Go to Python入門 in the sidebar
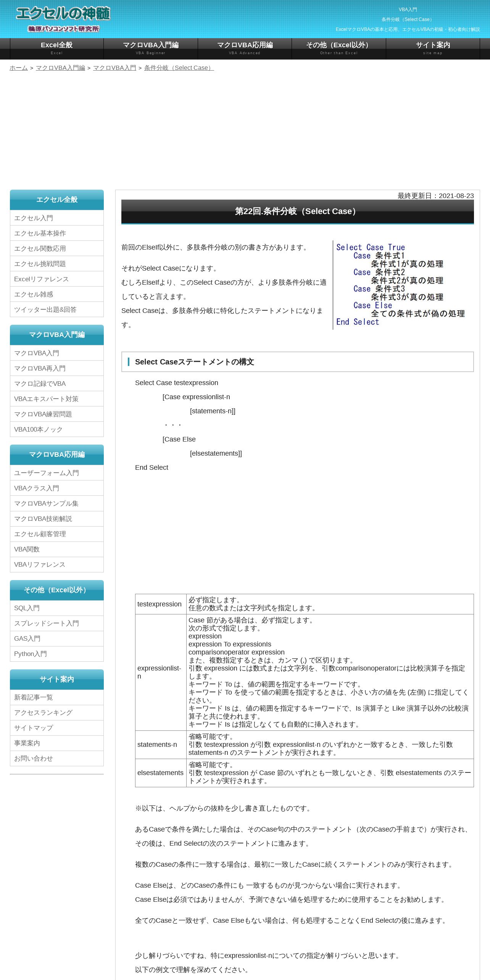This screenshot has height=980, width=490. tap(56, 654)
